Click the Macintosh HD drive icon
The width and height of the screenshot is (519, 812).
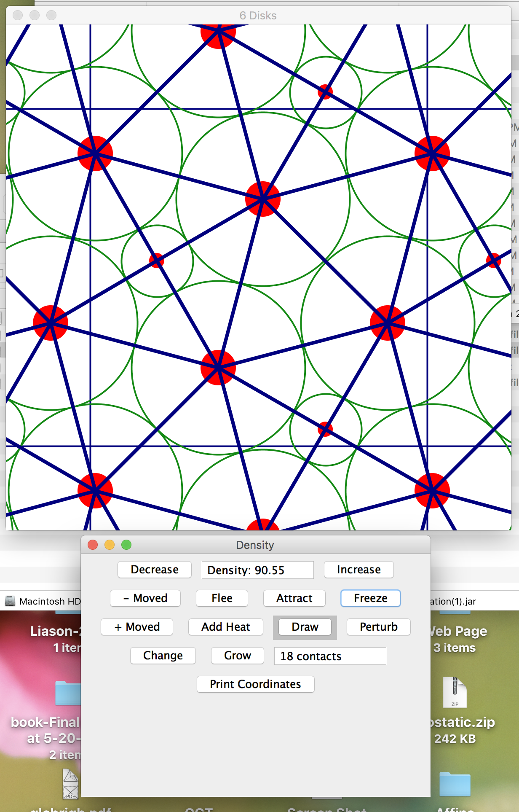(x=10, y=601)
